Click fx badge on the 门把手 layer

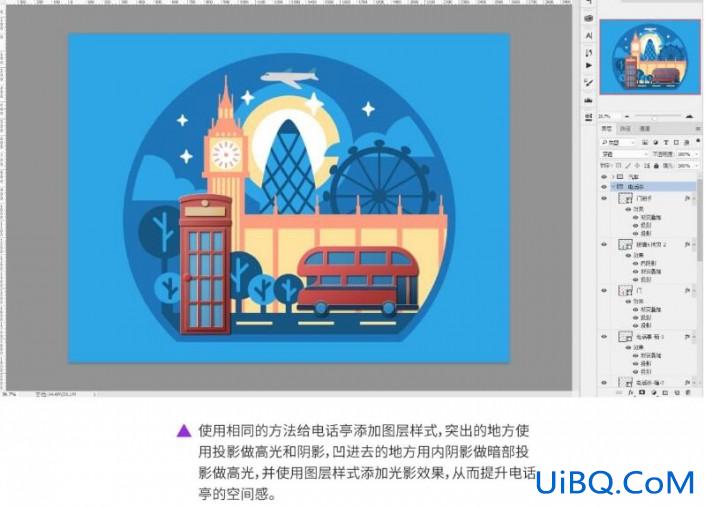pos(687,198)
